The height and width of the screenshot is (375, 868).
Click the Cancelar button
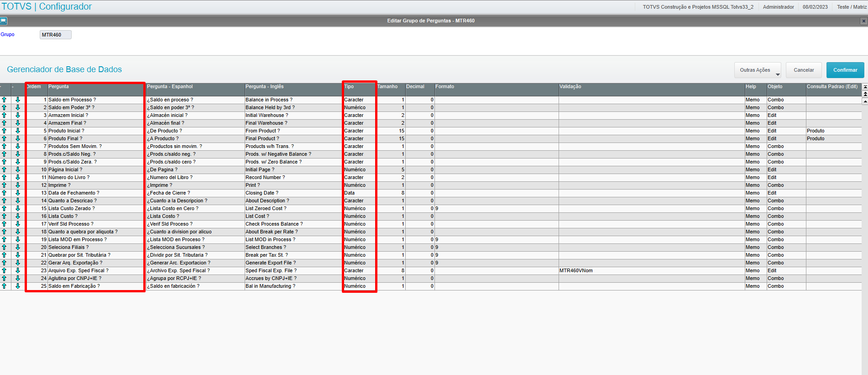[x=804, y=70]
